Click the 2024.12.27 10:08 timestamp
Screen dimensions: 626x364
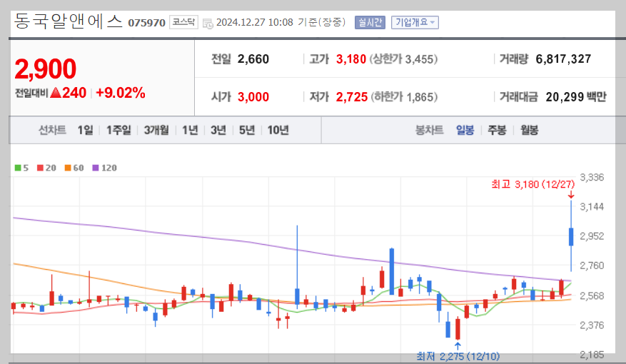(x=255, y=22)
